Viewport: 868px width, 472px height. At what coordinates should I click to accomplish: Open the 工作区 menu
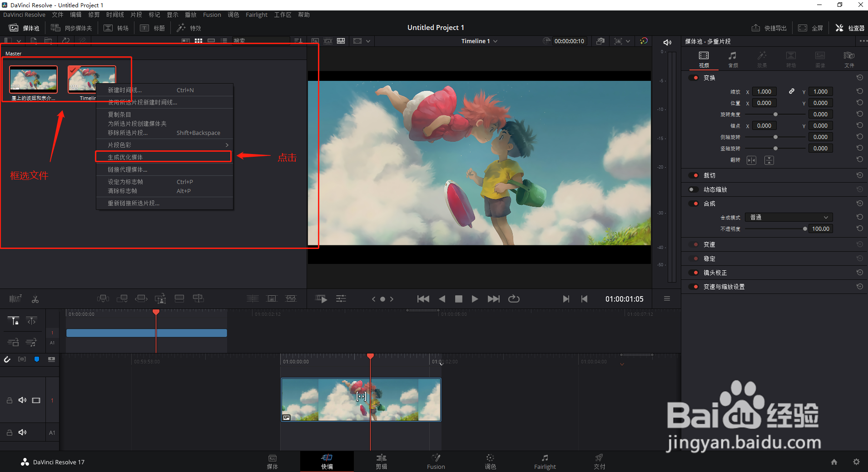tap(283, 15)
